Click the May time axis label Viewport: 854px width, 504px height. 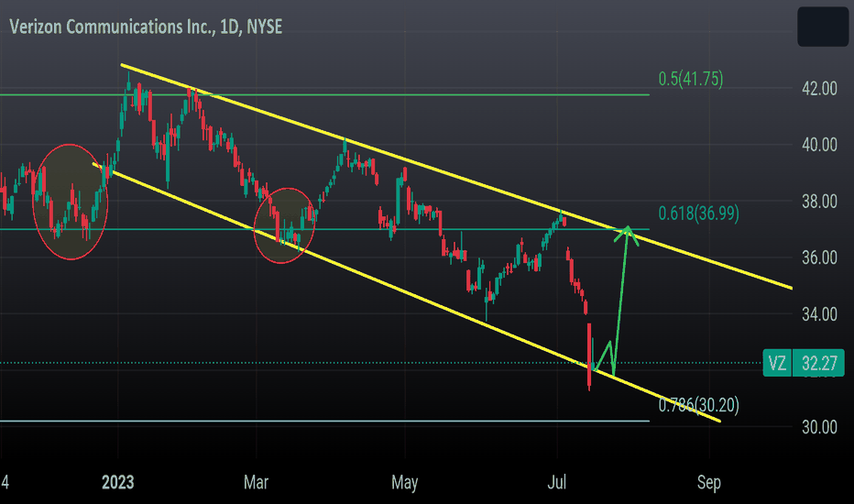[x=405, y=483]
